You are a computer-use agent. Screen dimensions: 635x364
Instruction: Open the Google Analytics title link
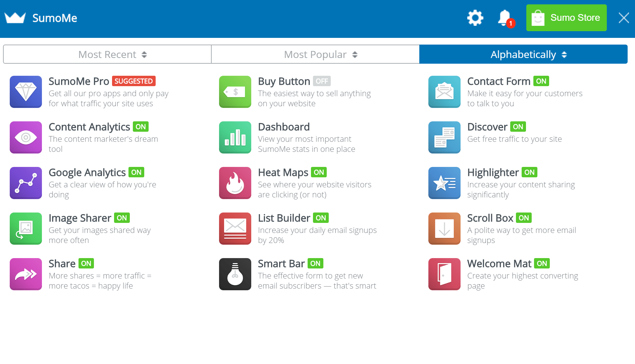[x=87, y=173]
